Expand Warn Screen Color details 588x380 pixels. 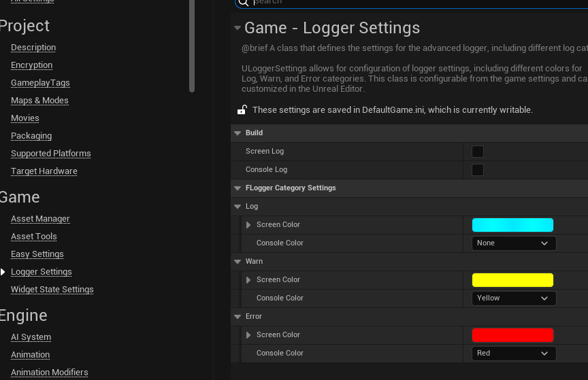[248, 280]
